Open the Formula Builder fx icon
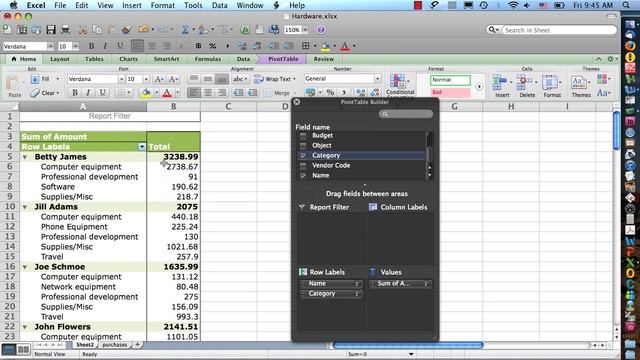This screenshot has width=640, height=360. pyautogui.click(x=245, y=29)
